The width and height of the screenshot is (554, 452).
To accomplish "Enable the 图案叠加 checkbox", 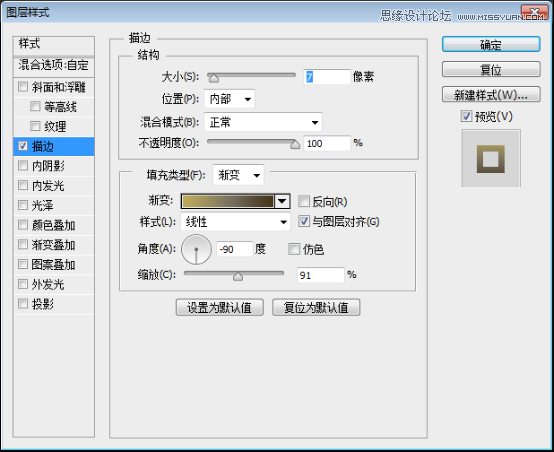I will (23, 264).
